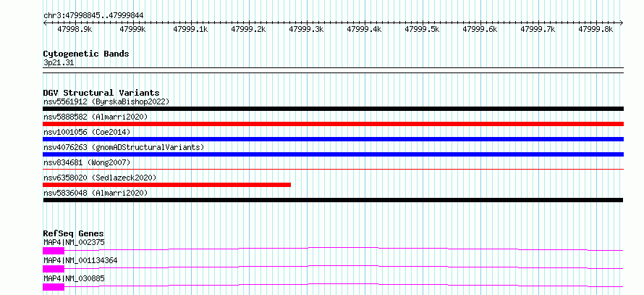Click the blue bar for nsv1001056

tap(333, 139)
